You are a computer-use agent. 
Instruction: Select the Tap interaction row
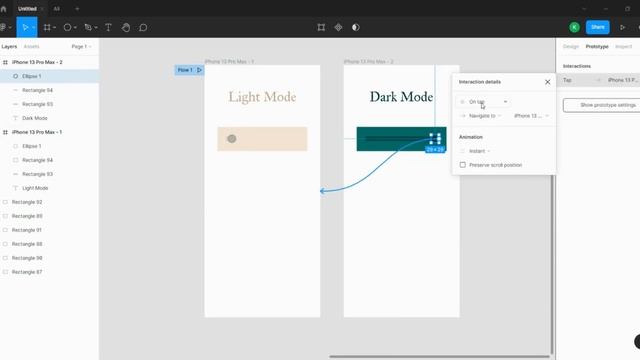coord(598,80)
